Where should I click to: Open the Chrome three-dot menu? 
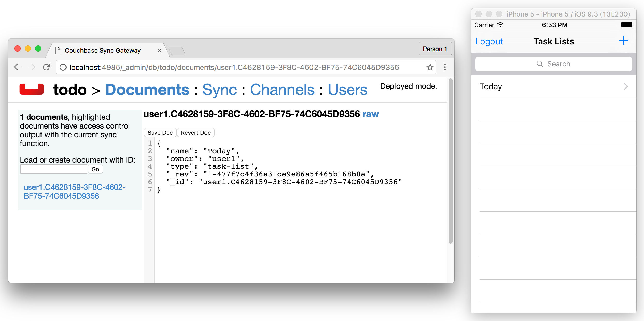[445, 67]
